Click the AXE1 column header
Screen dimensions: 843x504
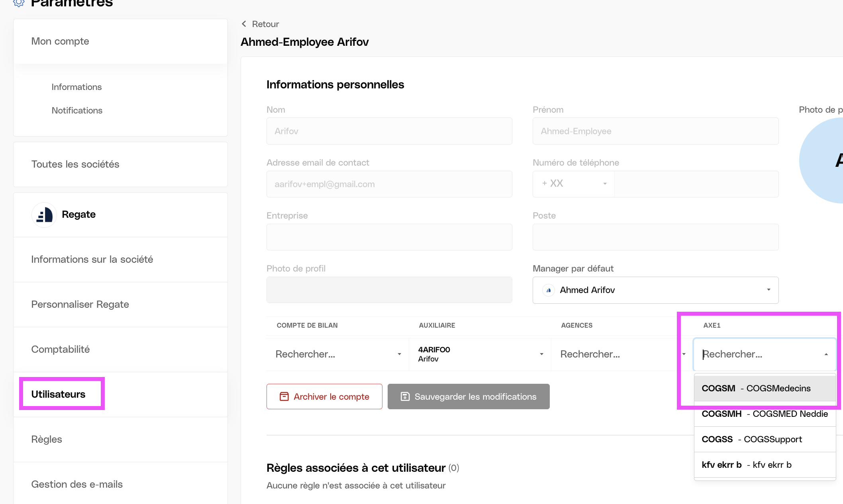tap(712, 326)
